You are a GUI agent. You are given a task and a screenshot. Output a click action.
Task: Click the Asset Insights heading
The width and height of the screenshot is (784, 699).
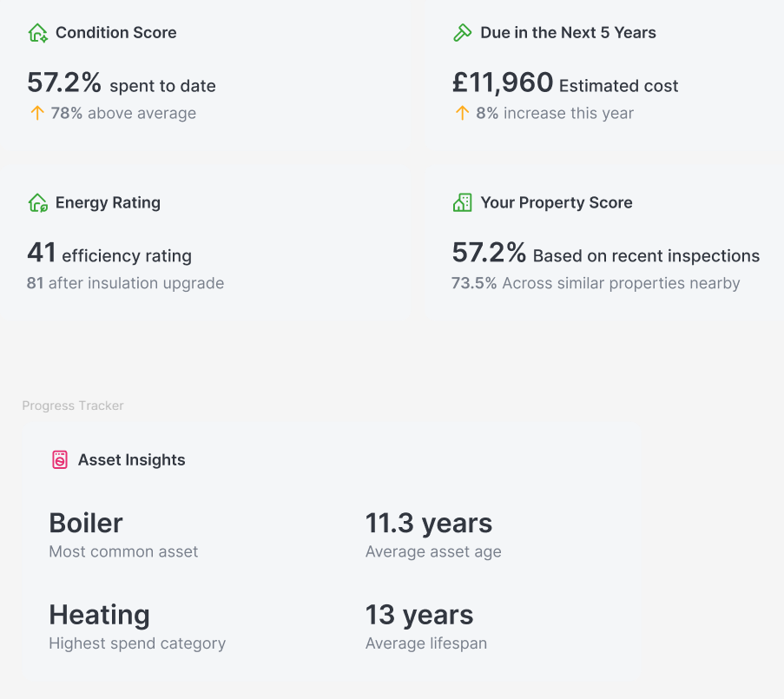131,460
